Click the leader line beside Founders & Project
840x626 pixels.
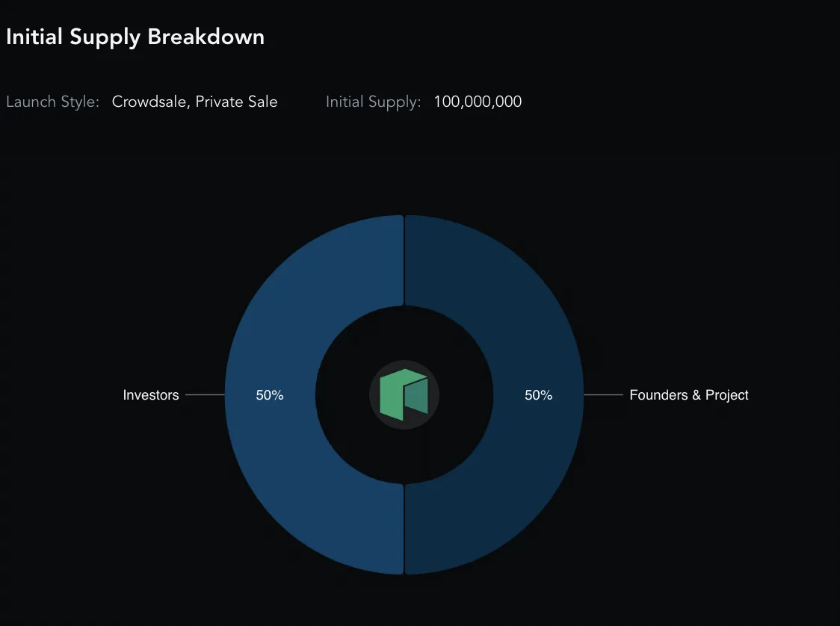pyautogui.click(x=603, y=394)
